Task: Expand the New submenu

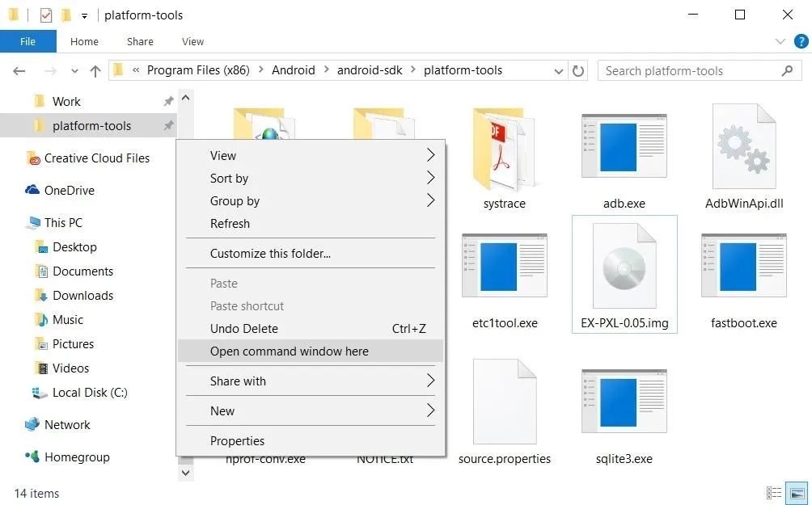Action: [430, 410]
